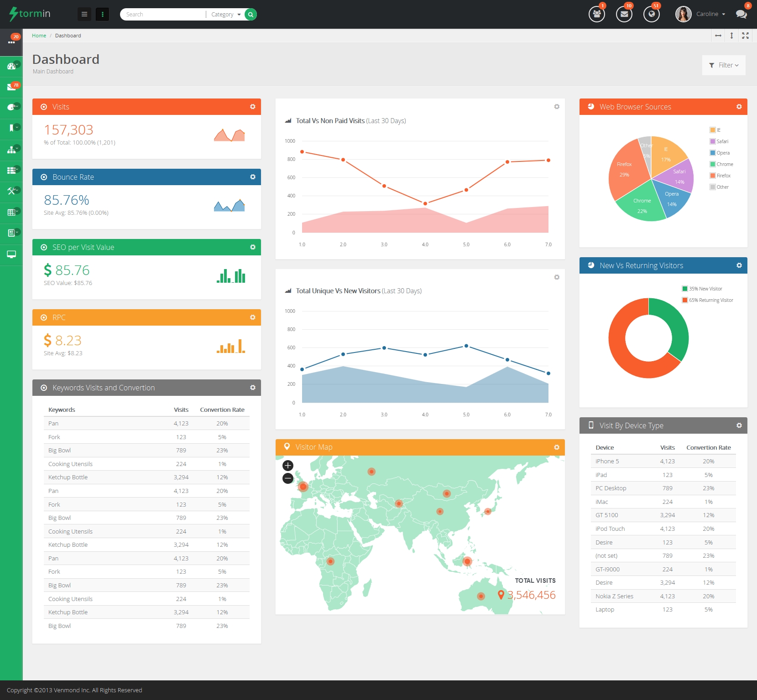Screen dimensions: 757x700
Task: Toggle fullscreen with the expand arrows icon
Action: click(745, 36)
